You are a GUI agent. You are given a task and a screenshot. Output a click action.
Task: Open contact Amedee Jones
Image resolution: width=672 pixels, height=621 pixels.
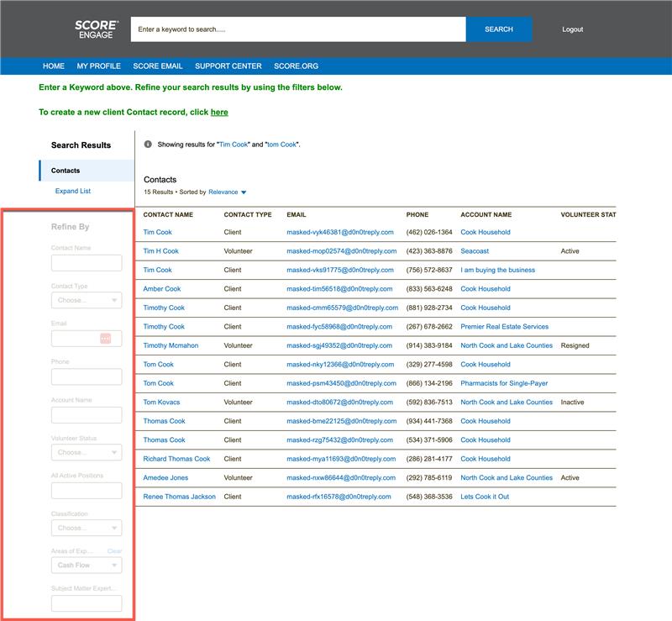click(x=165, y=477)
